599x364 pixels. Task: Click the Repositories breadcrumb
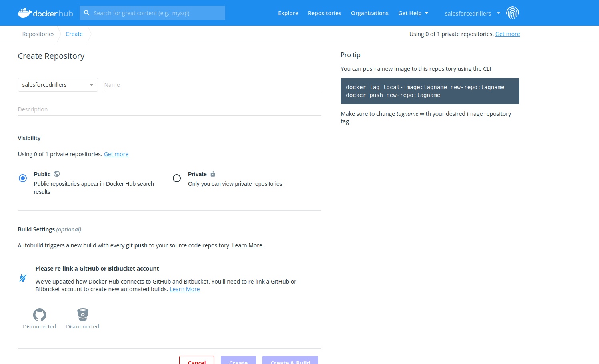tap(38, 34)
